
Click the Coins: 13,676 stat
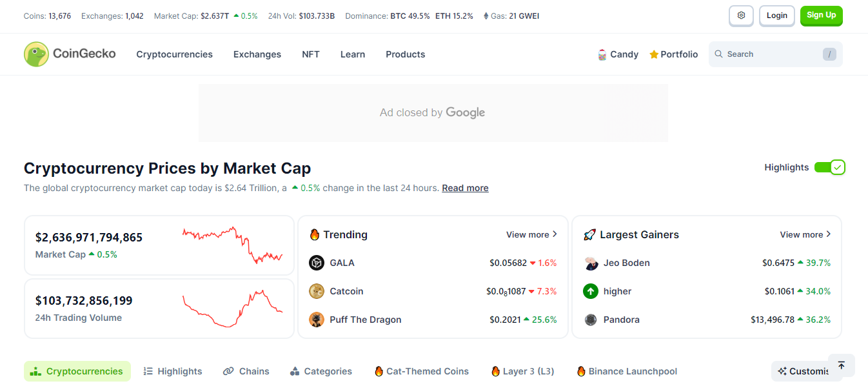[x=47, y=15]
